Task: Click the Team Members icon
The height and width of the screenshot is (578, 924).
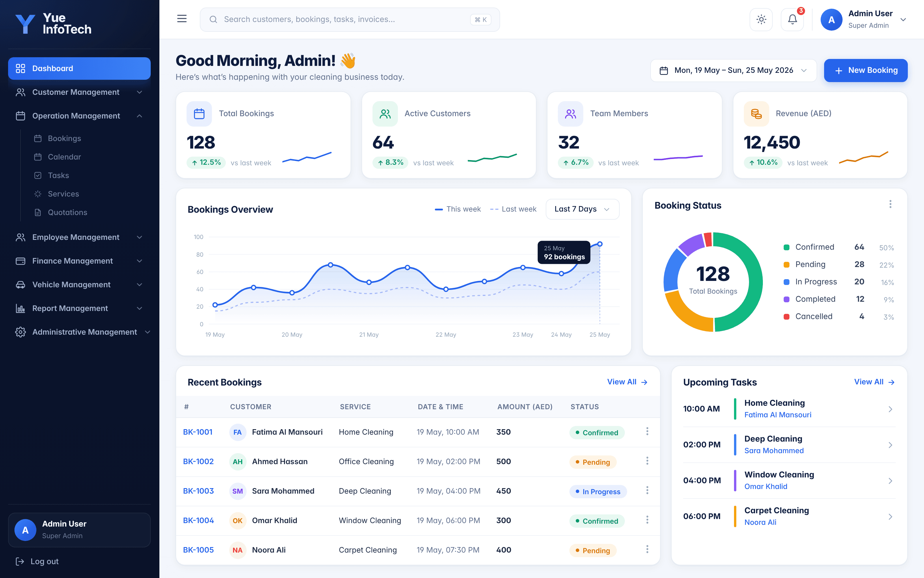Action: point(571,114)
